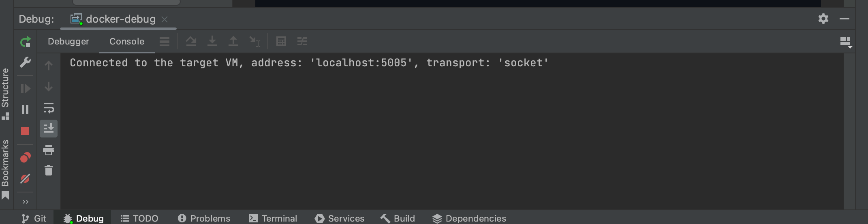
Task: Close the docker-debug tab
Action: point(165,19)
